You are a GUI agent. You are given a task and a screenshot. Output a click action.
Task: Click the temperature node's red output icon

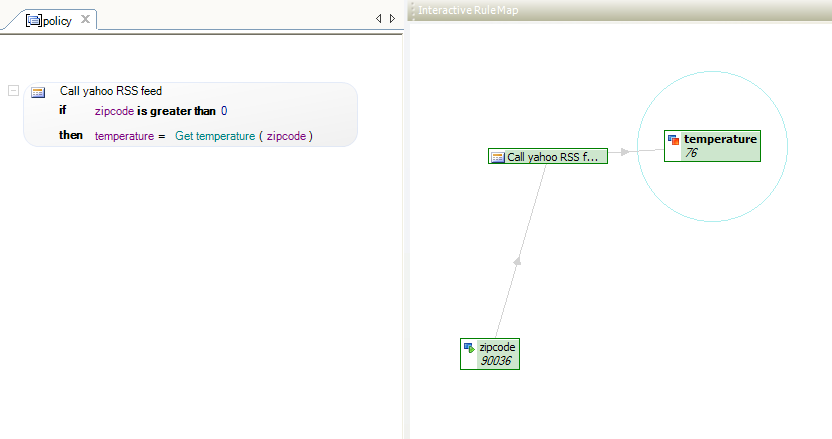pyautogui.click(x=673, y=140)
